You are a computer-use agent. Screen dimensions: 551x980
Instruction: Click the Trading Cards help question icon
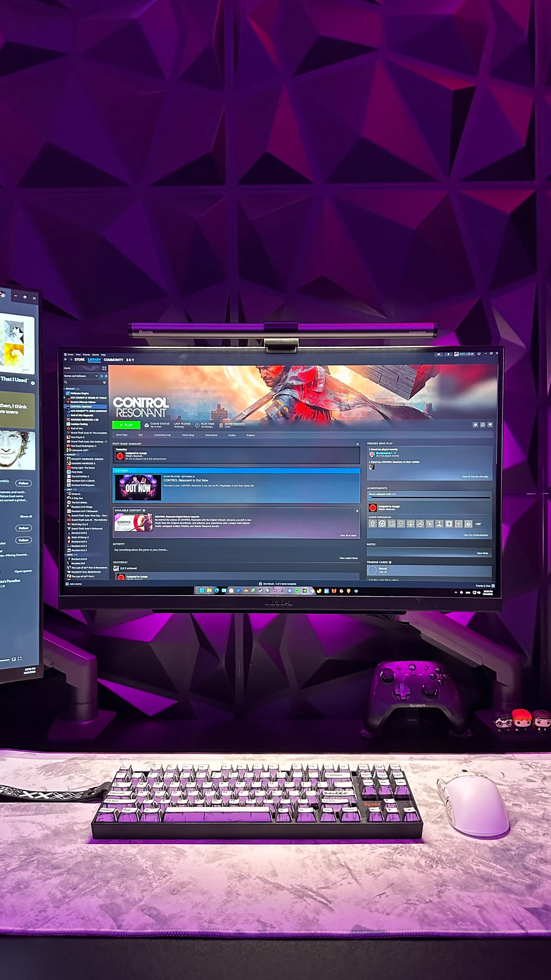(390, 562)
